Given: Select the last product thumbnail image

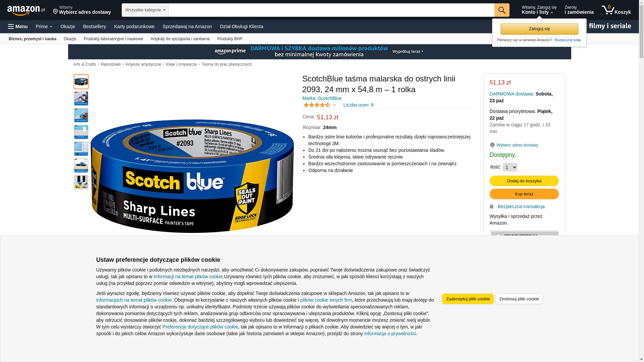Looking at the screenshot, I should [x=81, y=182].
